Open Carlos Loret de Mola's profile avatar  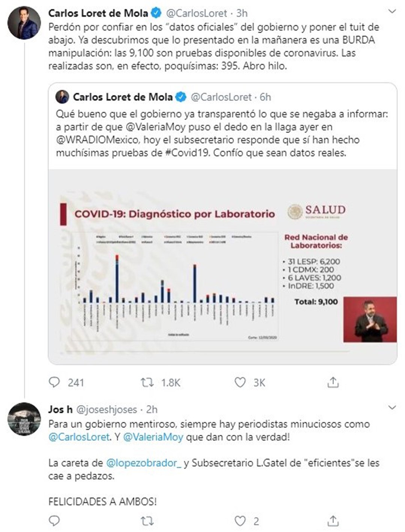point(24,23)
